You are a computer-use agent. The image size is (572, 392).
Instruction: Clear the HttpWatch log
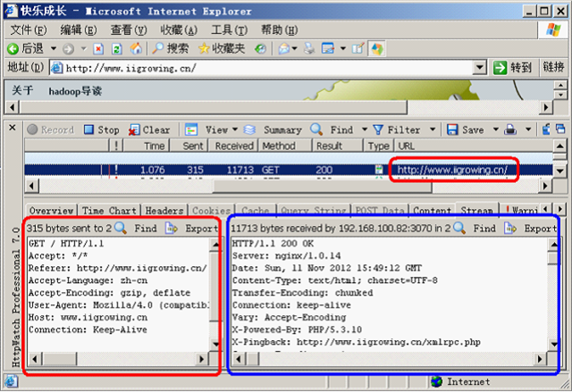tap(149, 130)
